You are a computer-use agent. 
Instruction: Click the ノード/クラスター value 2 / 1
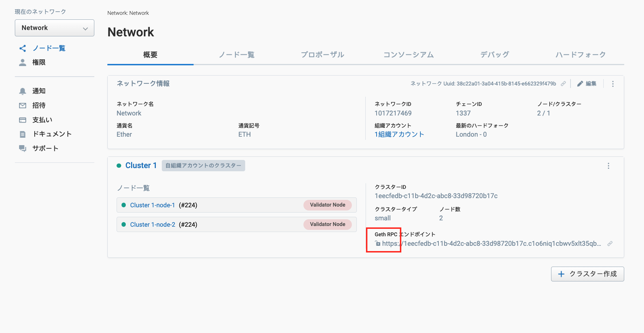coord(544,113)
